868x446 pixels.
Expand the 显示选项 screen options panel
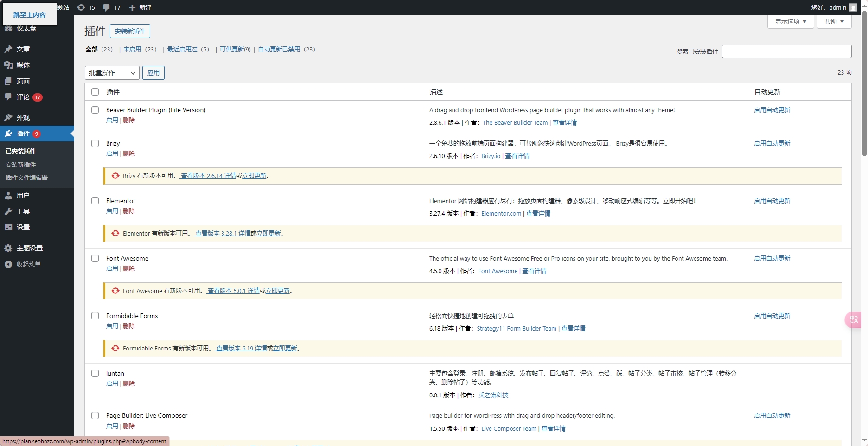pyautogui.click(x=791, y=21)
